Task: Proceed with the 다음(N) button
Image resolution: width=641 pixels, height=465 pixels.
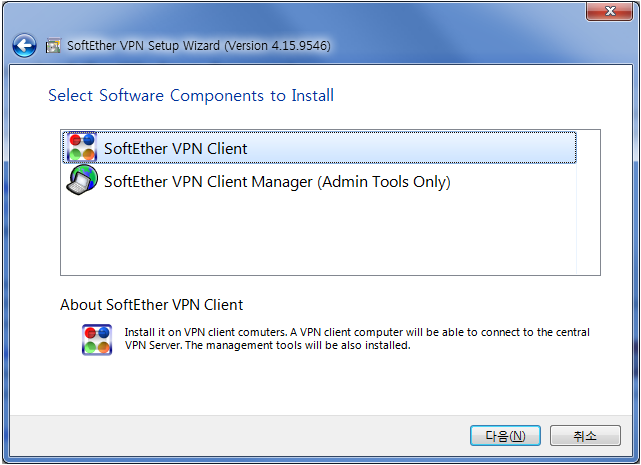Action: click(x=505, y=436)
